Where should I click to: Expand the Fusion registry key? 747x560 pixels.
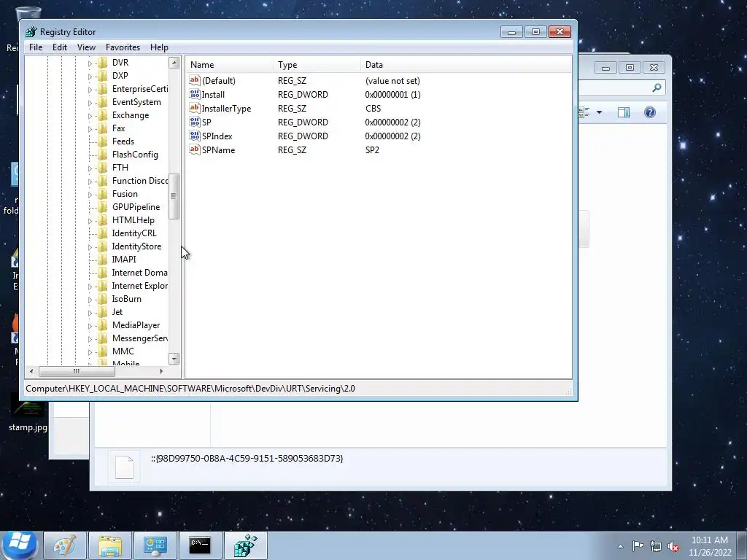[90, 194]
